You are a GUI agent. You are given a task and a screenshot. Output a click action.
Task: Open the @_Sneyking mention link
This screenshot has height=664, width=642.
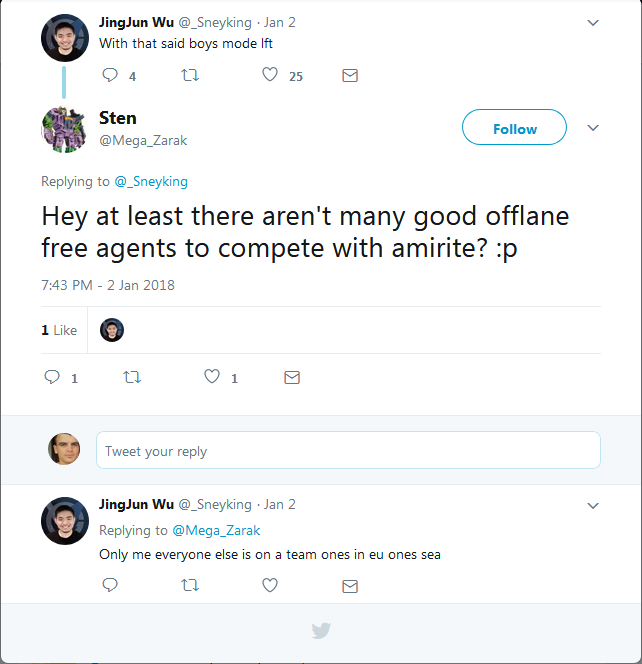tap(151, 182)
